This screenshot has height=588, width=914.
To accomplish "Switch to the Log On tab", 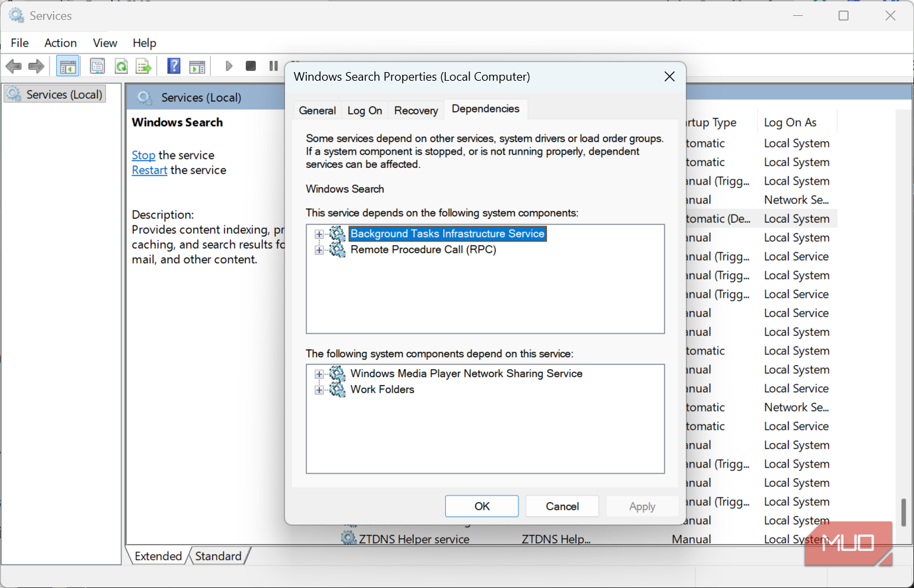I will [x=364, y=110].
